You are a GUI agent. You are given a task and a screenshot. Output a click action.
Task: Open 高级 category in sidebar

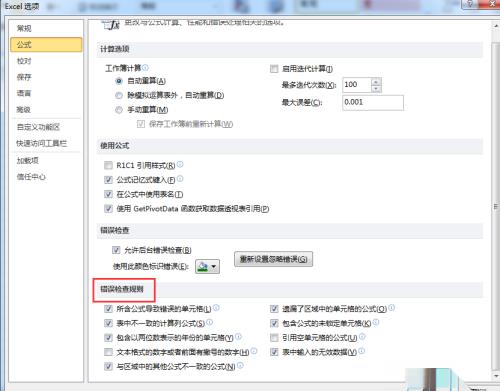click(46, 110)
